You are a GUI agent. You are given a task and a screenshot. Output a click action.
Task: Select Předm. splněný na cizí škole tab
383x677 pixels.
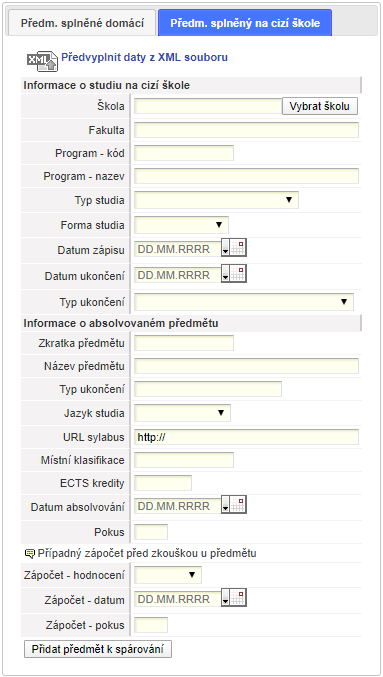click(245, 23)
